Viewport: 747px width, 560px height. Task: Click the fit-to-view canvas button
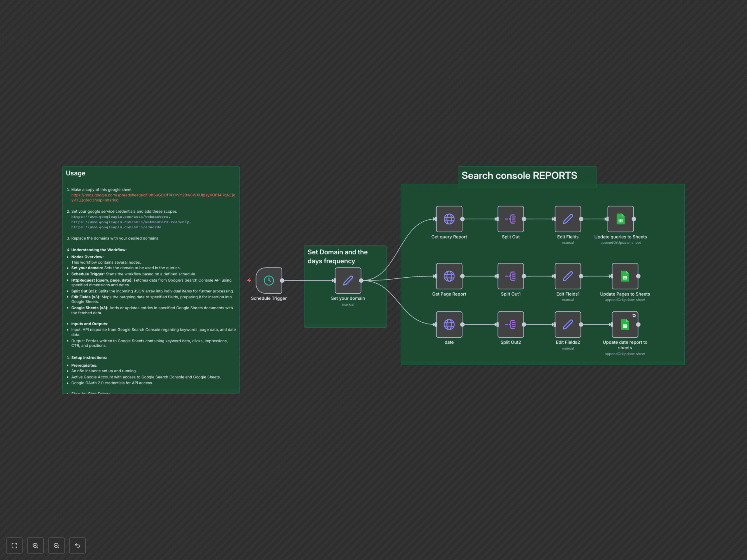coord(14,545)
